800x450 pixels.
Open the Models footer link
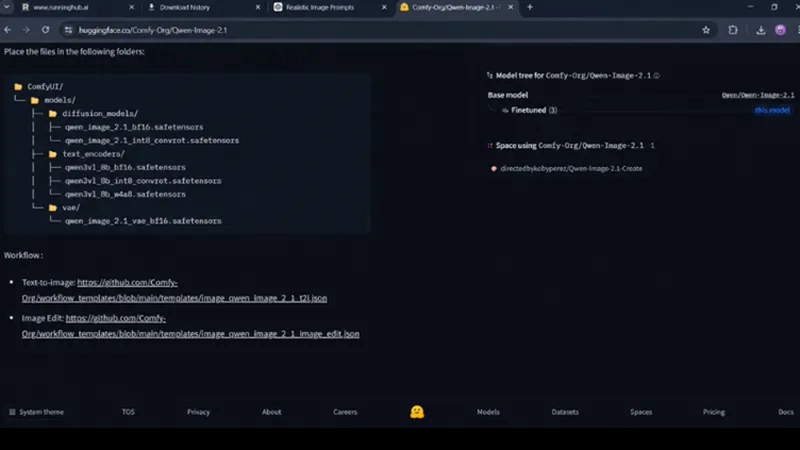pos(488,412)
